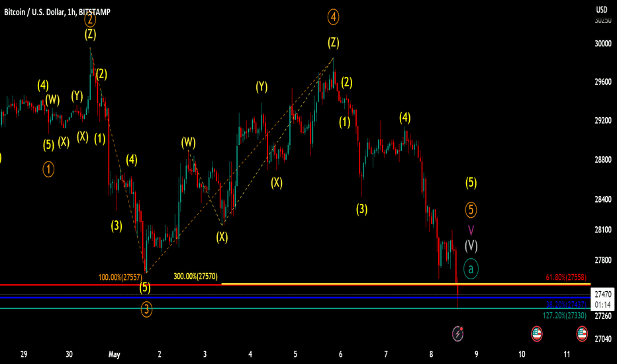This screenshot has width=617, height=364.
Task: Click date 8 on the time axis
Action: (x=431, y=354)
